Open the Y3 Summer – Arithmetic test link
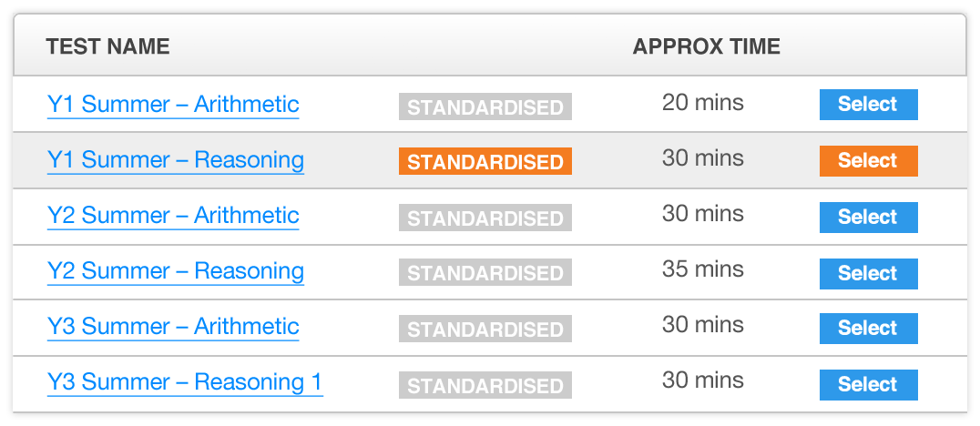Image resolution: width=980 pixels, height=426 pixels. [173, 327]
